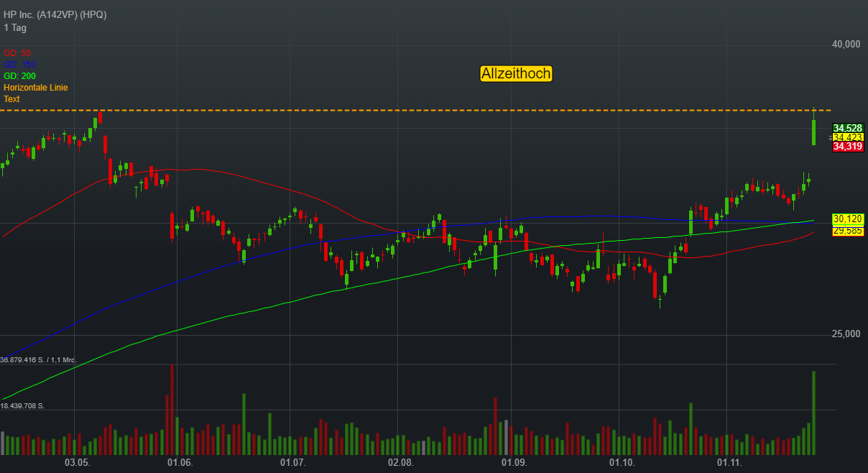Click the green "GD: 200" legend entry
This screenshot has width=868, height=473.
[x=19, y=76]
